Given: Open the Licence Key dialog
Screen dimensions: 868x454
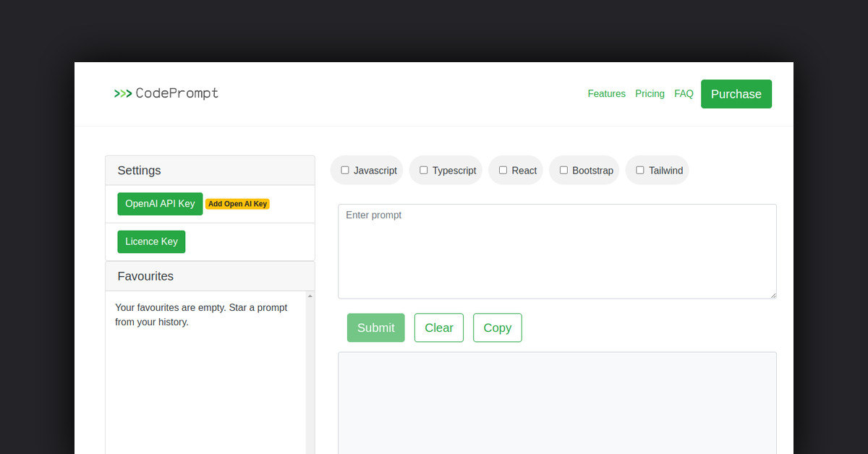Looking at the screenshot, I should [151, 241].
